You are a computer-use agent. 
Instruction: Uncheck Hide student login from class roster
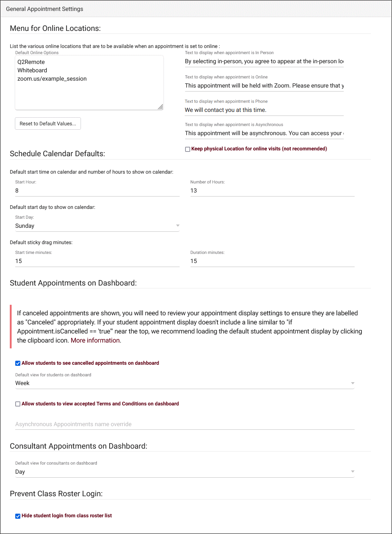point(18,516)
